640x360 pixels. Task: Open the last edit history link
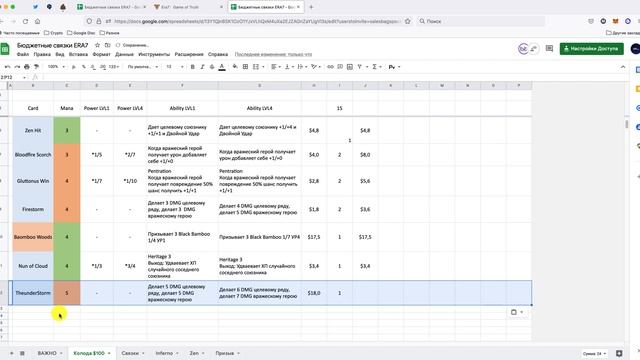click(273, 54)
